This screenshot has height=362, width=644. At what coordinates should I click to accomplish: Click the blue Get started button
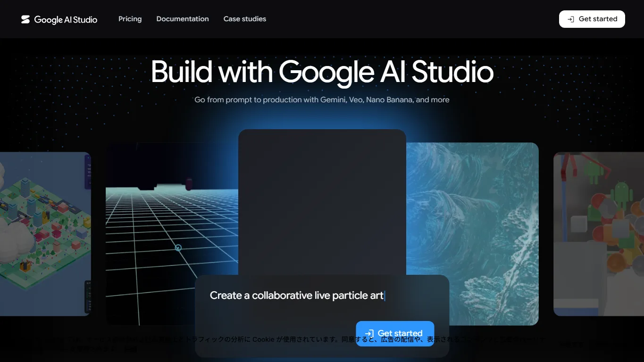click(395, 333)
